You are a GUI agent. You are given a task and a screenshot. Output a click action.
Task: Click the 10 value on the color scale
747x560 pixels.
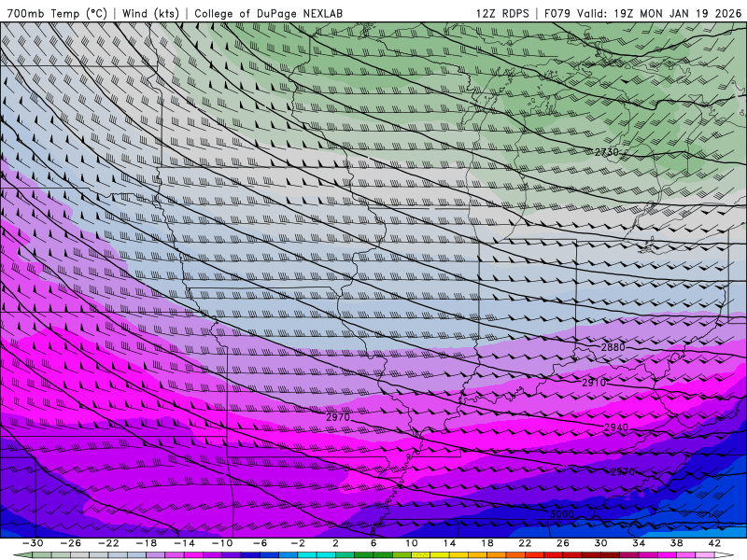point(411,543)
